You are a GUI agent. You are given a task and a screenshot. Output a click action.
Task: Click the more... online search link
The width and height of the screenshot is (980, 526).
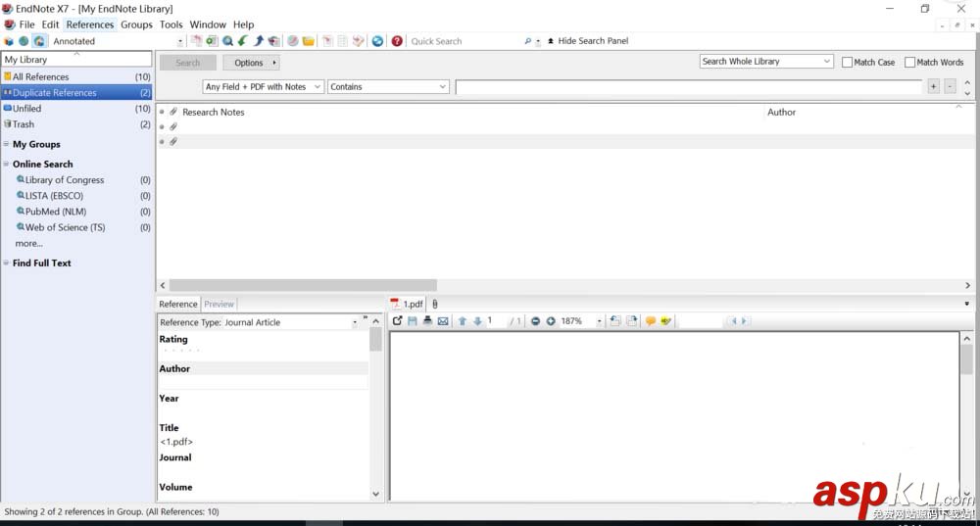point(28,244)
